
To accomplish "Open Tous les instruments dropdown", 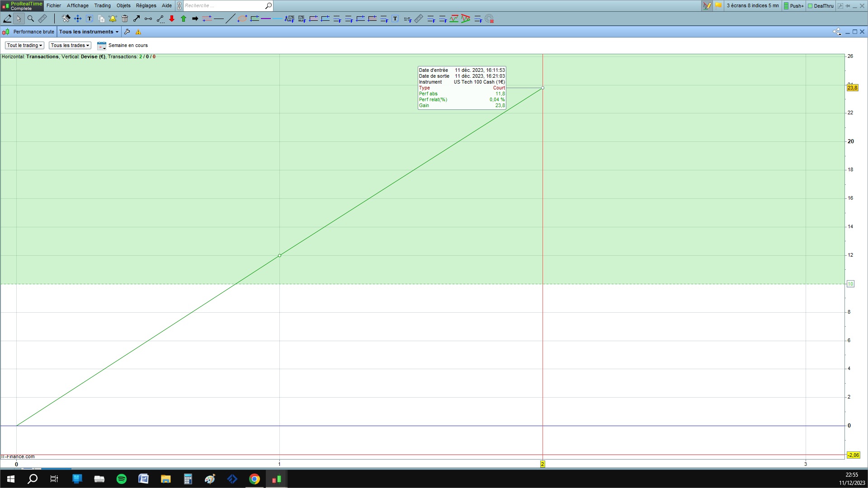I will point(89,32).
